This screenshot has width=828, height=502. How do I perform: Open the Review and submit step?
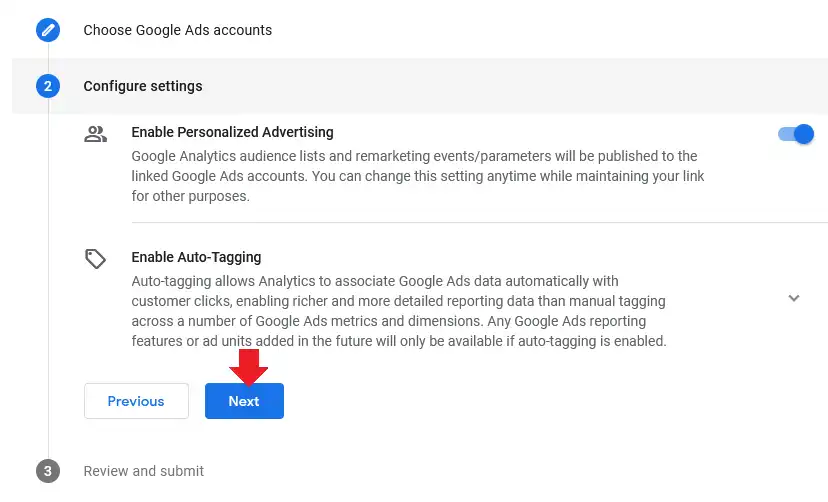tap(144, 471)
